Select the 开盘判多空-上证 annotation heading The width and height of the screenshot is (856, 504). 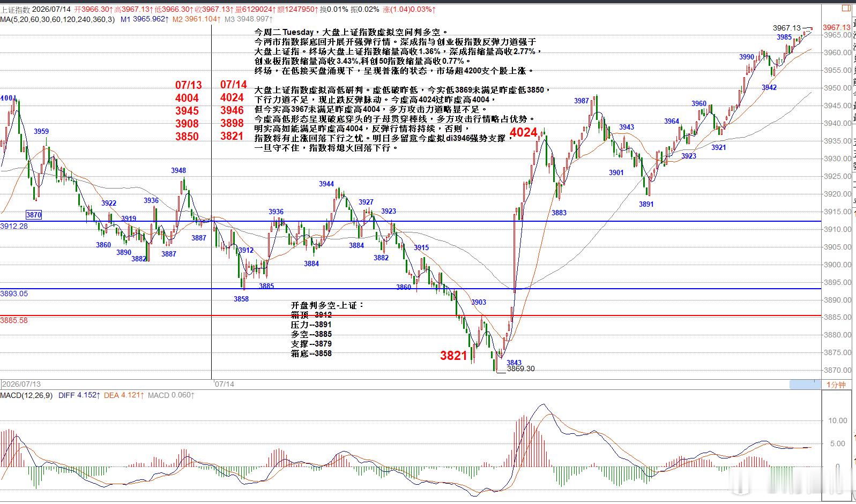pos(327,305)
